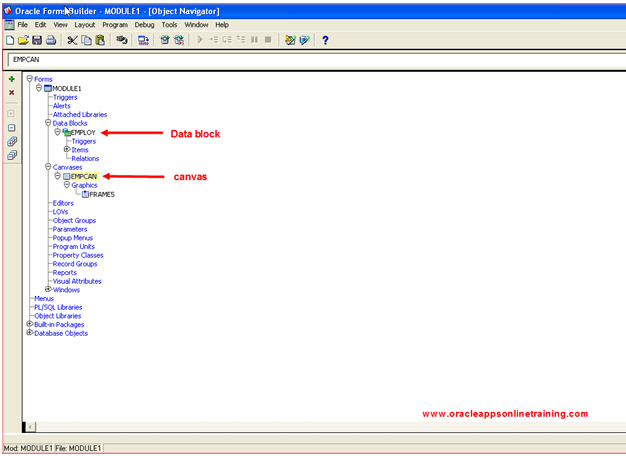Click the Open file toolbar icon
This screenshot has width=626, height=456.
[x=24, y=40]
